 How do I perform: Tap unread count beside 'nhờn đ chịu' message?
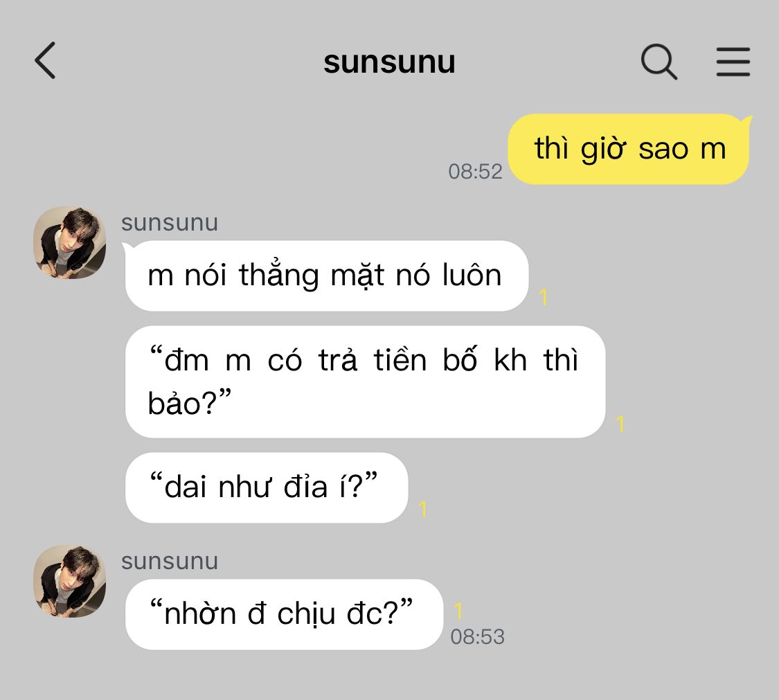tap(458, 611)
